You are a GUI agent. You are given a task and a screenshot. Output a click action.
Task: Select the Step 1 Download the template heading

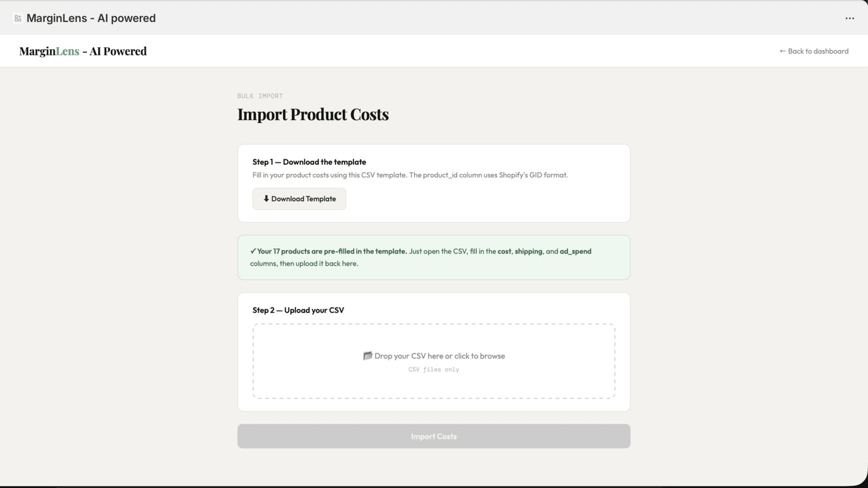[309, 162]
